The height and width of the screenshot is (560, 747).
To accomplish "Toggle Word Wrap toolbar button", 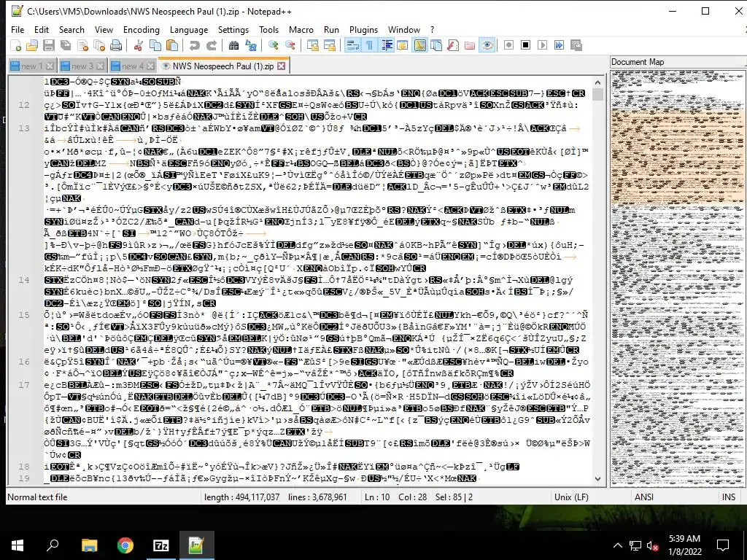I will (352, 45).
